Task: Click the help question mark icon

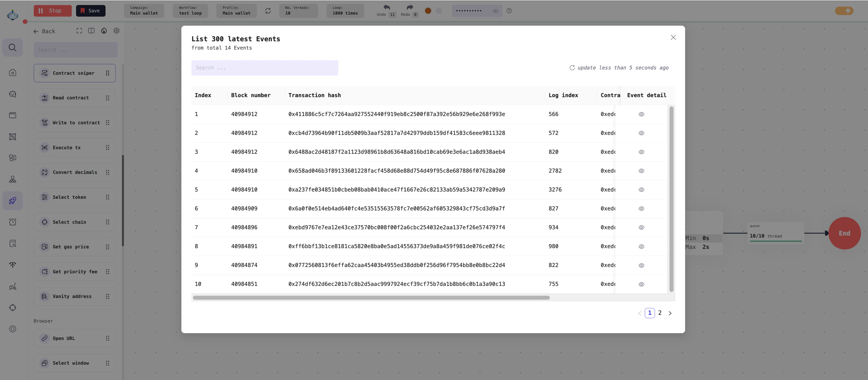Action: click(509, 11)
